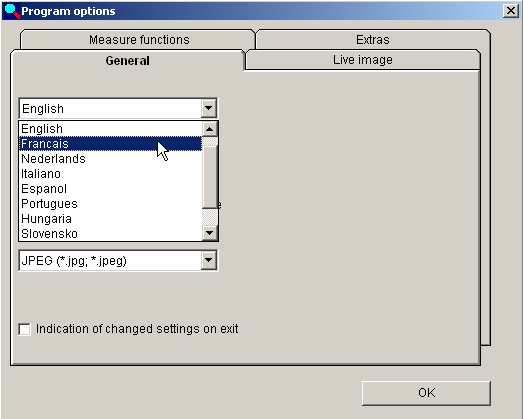This screenshot has height=419, width=523.
Task: Click the magnifier icon in title bar
Action: [x=12, y=11]
